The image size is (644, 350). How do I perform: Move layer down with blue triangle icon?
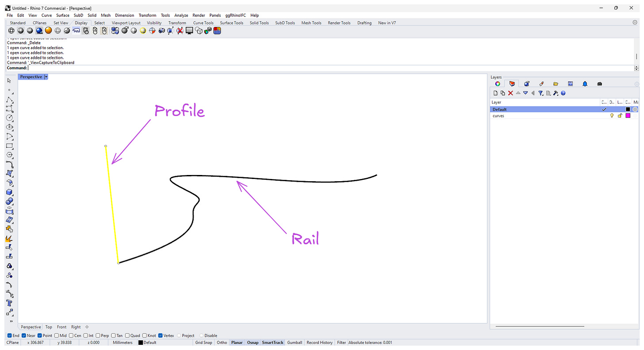tap(525, 93)
